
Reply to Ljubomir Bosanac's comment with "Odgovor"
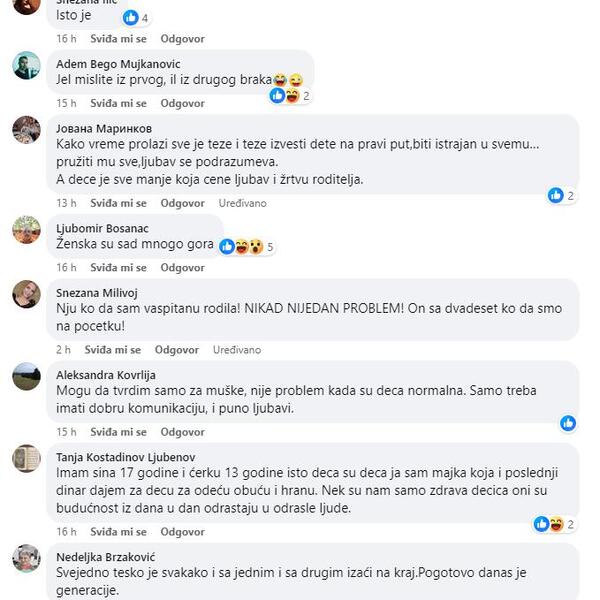[182, 268]
